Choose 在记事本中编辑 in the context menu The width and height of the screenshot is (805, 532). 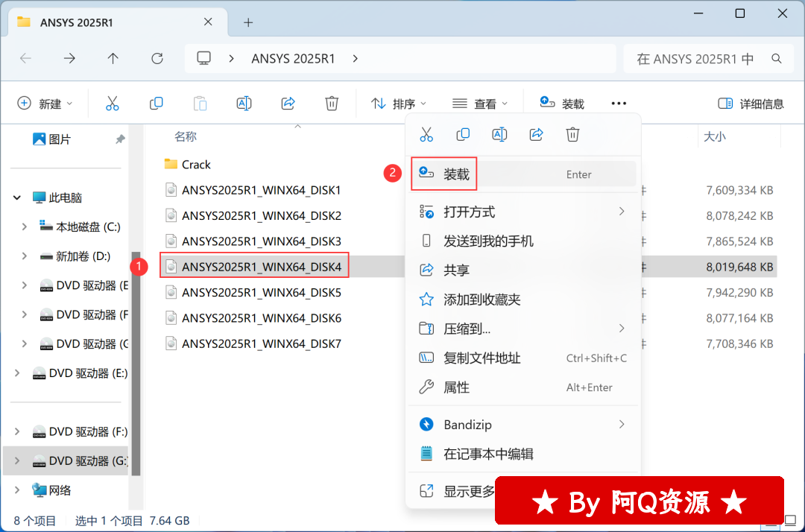pyautogui.click(x=524, y=454)
